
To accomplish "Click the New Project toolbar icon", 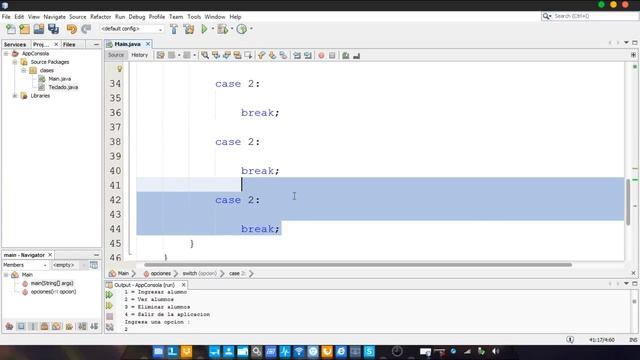I will (24, 29).
